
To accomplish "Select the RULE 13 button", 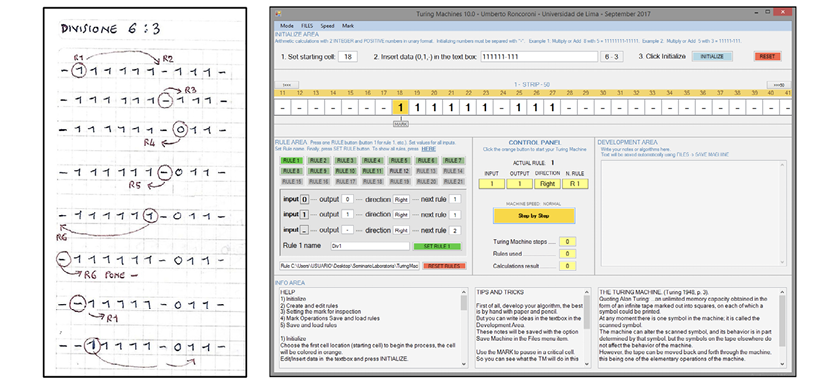I will tap(427, 171).
